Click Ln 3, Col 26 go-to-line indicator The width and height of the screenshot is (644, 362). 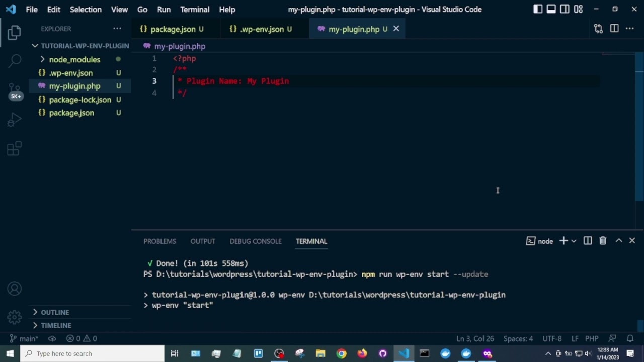(475, 339)
